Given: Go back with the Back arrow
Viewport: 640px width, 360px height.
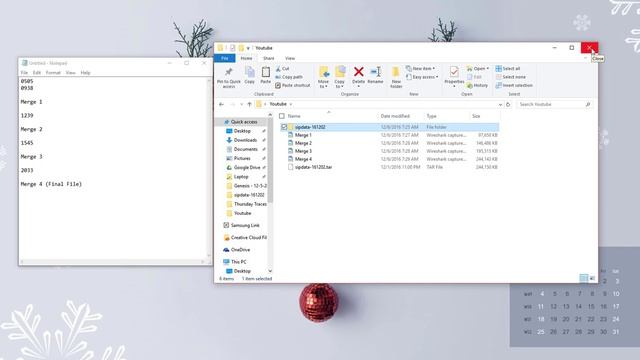Looking at the screenshot, I should (221, 104).
